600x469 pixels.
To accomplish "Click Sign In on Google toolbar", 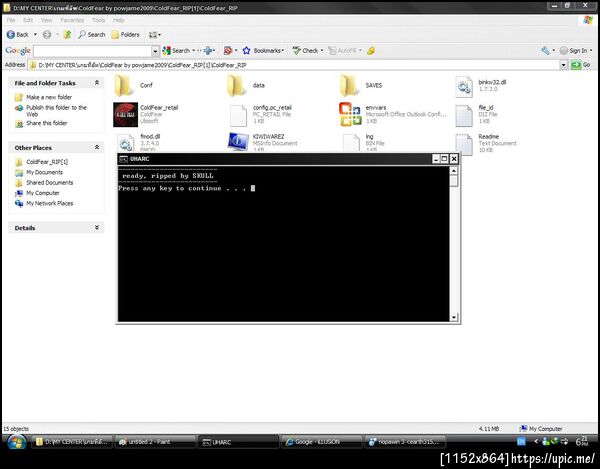I will pyautogui.click(x=574, y=50).
